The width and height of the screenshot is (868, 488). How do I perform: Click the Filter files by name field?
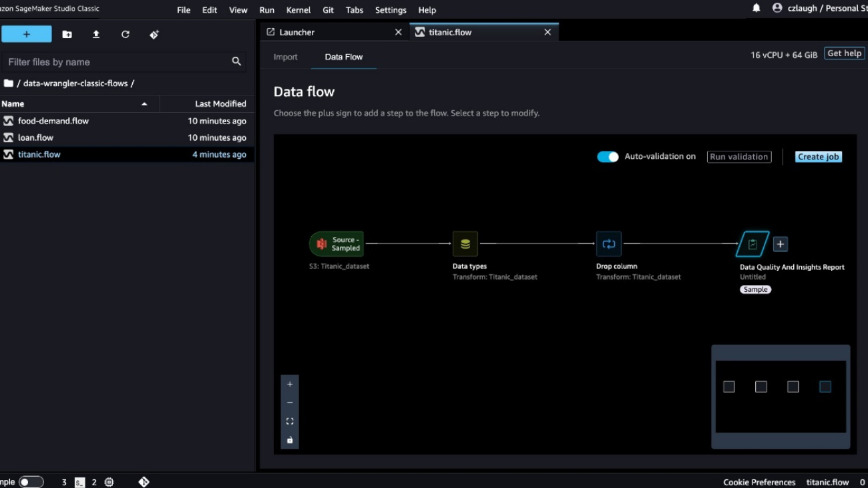[x=124, y=61]
